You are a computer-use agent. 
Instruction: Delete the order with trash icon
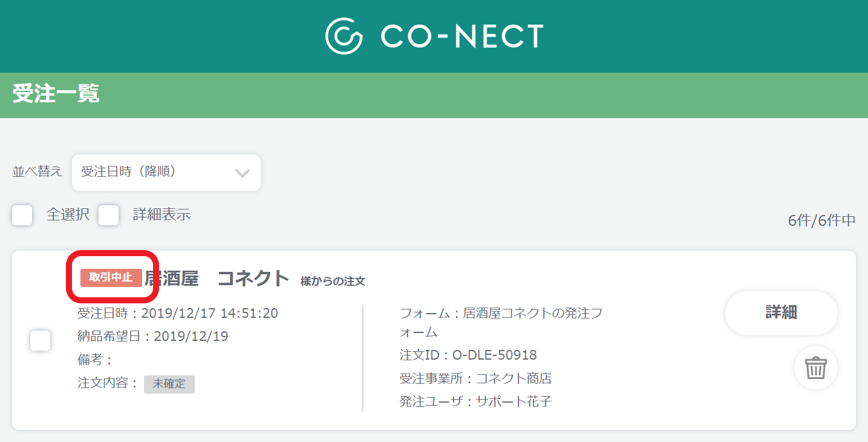click(815, 368)
